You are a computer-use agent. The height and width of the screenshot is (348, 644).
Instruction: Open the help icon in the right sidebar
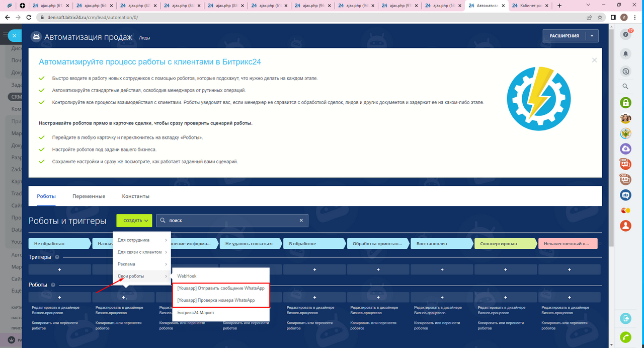pos(626,35)
